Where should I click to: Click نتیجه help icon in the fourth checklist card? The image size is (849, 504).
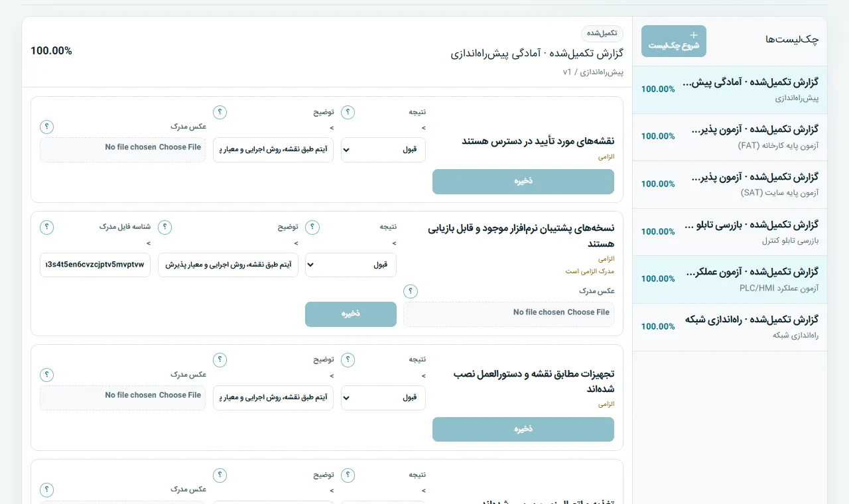point(348,475)
